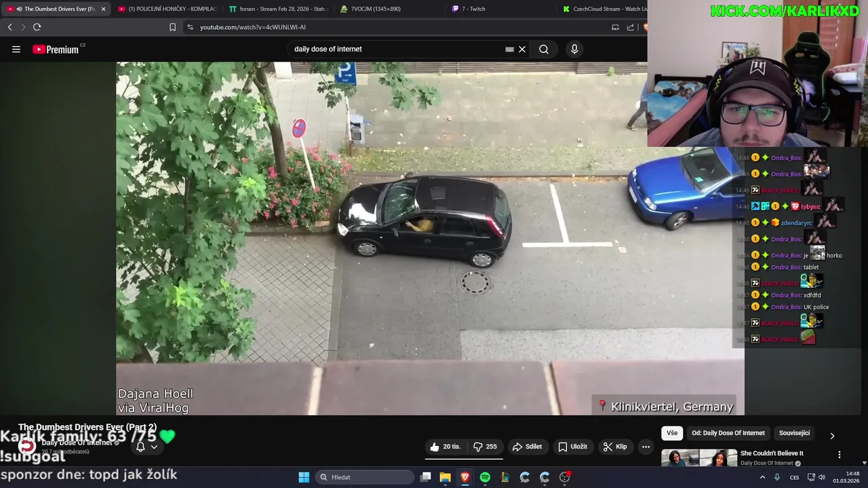Open picture-in-picture icon in address bar

tap(615, 27)
